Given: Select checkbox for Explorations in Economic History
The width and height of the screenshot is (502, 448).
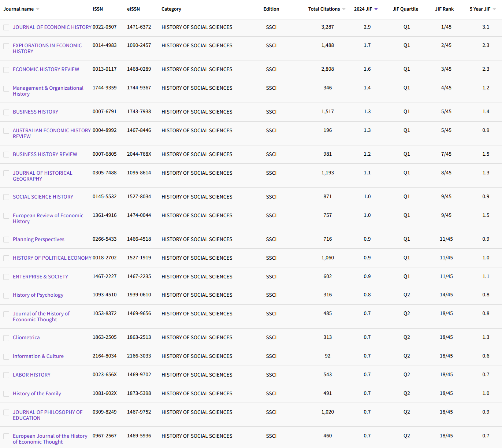Looking at the screenshot, I should 6,46.
